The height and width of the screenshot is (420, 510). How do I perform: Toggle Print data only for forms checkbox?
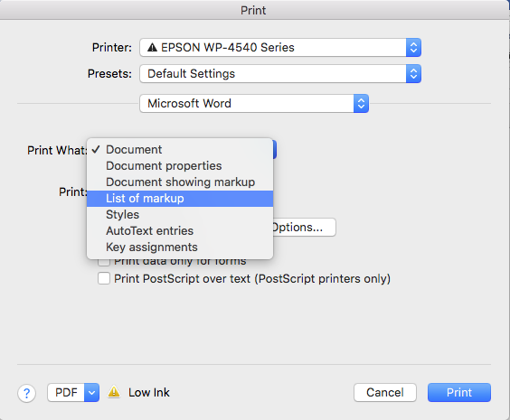click(104, 262)
